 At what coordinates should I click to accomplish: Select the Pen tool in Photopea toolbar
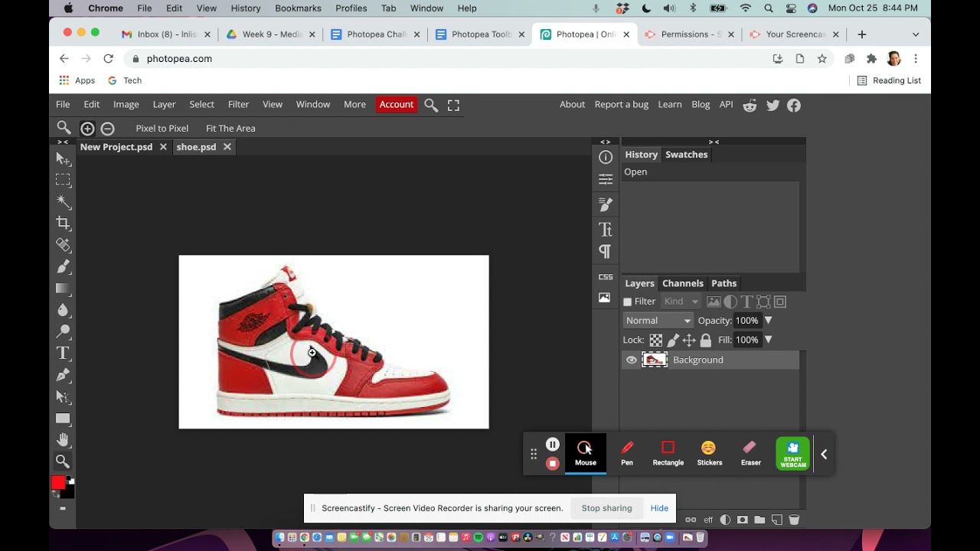pos(64,375)
